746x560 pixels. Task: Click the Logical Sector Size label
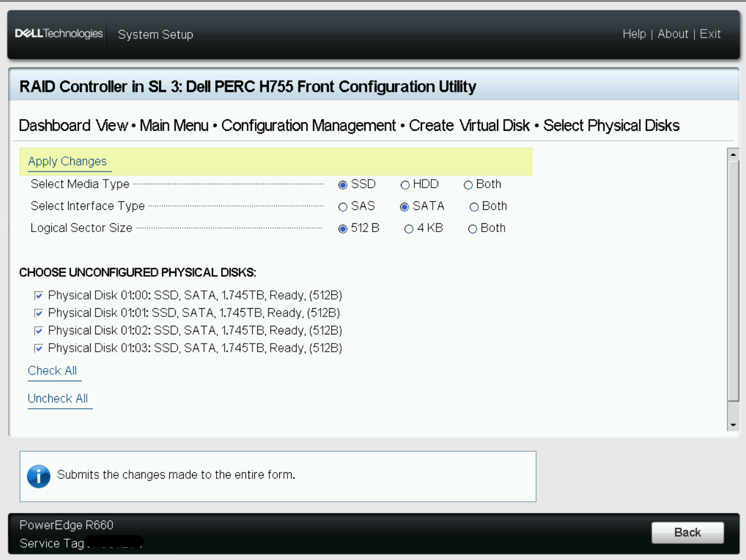(81, 228)
